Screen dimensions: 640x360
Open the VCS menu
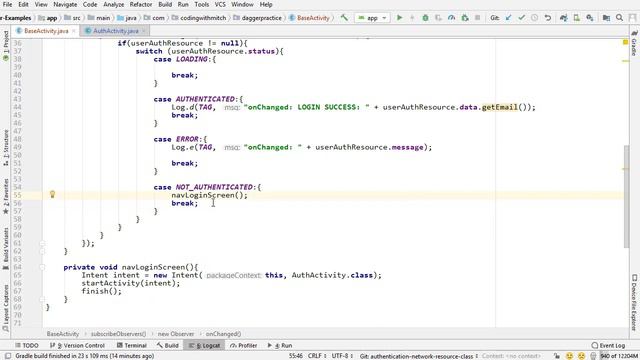click(220, 4)
